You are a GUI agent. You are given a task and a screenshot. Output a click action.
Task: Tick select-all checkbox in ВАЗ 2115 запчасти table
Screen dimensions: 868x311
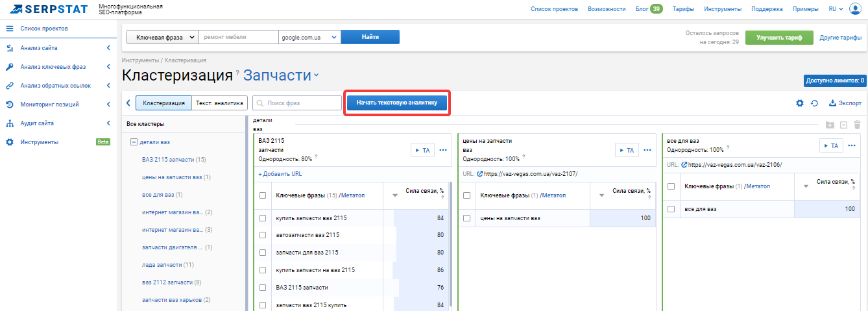(263, 195)
